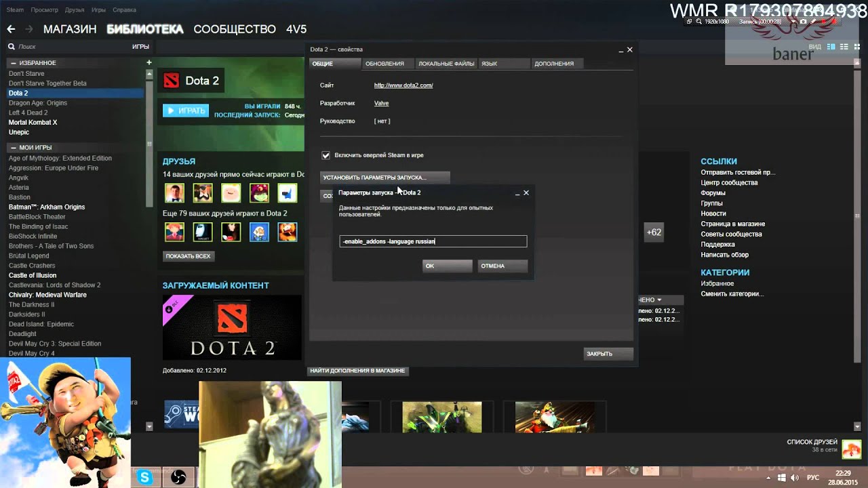Toggle Steam overlay in game checkbox

pos(326,155)
